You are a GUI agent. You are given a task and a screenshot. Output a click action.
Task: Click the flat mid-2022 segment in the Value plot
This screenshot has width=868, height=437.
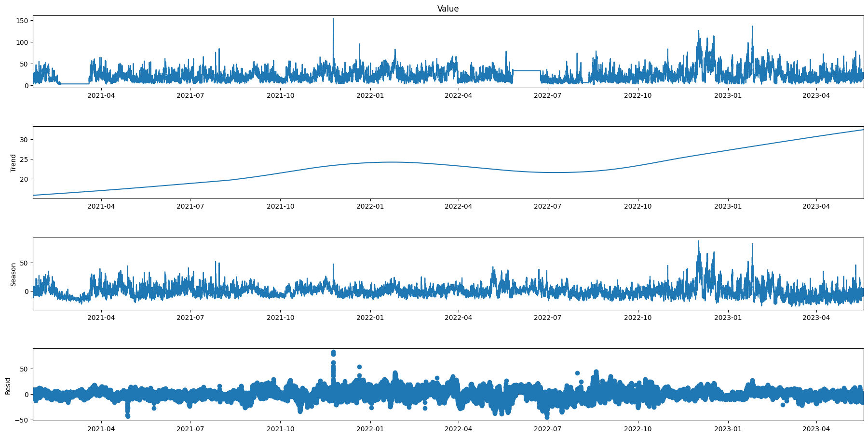pos(527,71)
